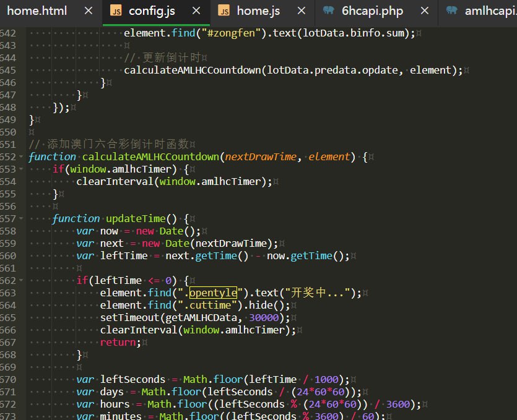This screenshot has width=517, height=420.
Task: Click the highlighted "opentyle" text in the code
Action: click(213, 293)
